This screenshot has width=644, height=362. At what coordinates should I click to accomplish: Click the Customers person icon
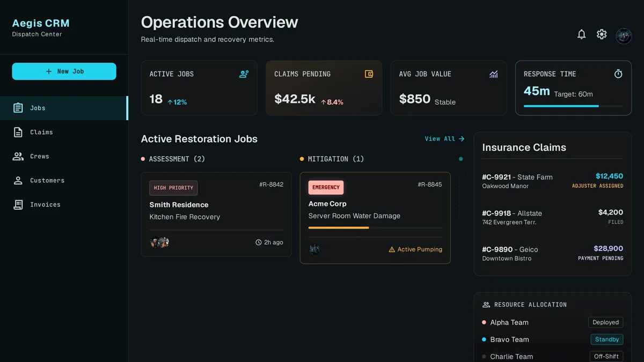click(18, 180)
